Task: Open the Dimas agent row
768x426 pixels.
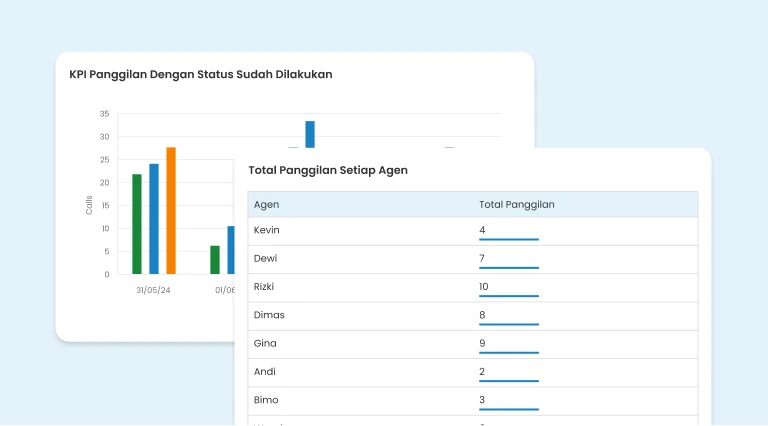Action: 270,315
